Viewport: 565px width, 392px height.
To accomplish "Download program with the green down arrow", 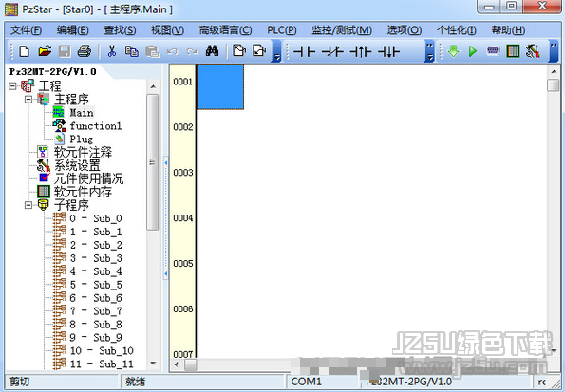I will point(453,51).
